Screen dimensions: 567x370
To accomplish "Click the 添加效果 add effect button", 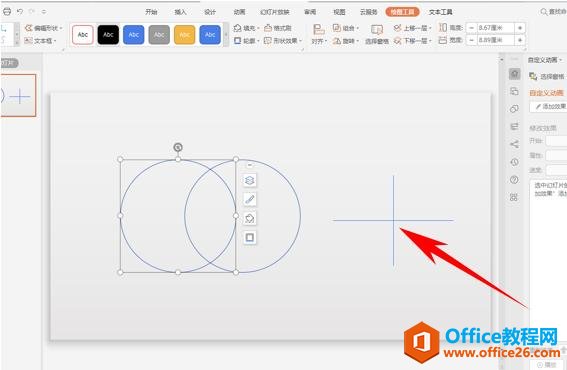I will pos(549,106).
